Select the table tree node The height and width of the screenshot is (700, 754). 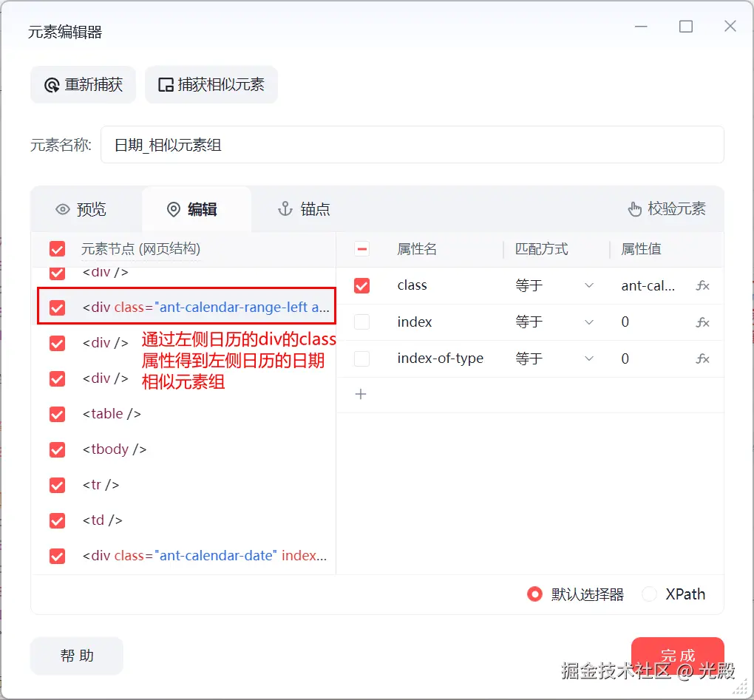point(112,414)
